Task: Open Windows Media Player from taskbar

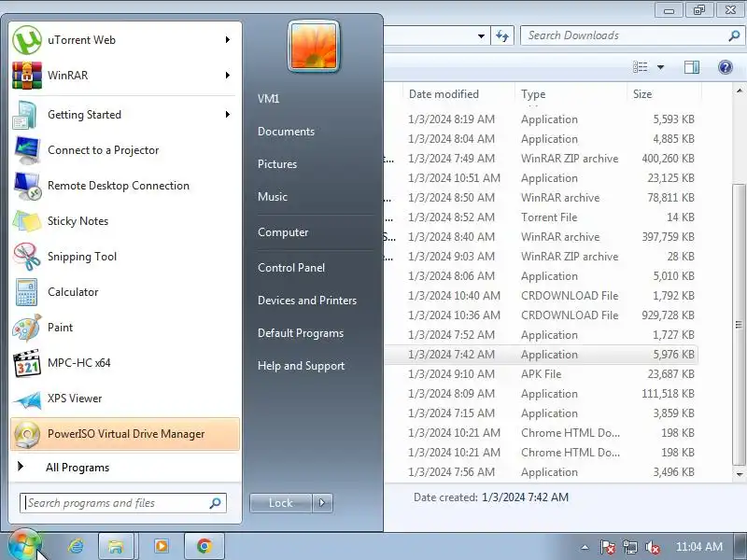Action: pyautogui.click(x=161, y=546)
